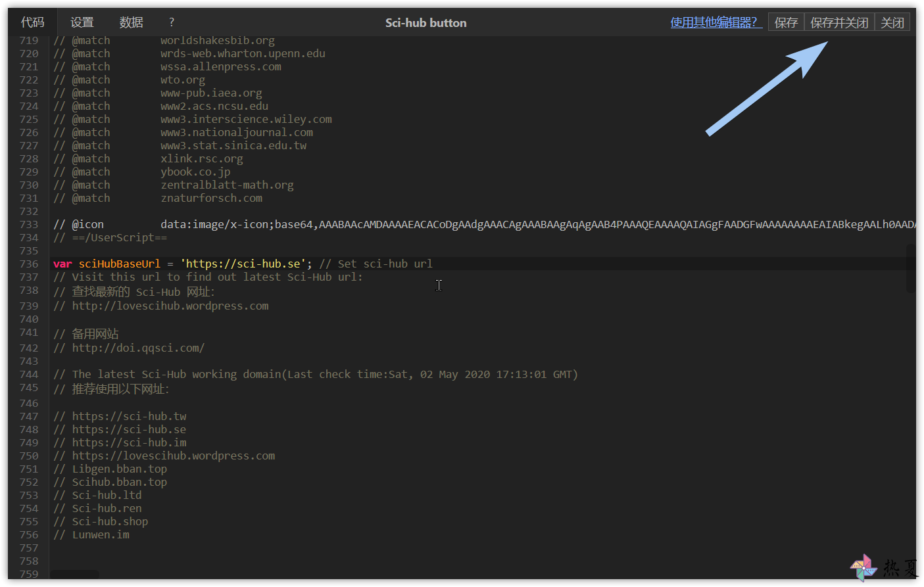The width and height of the screenshot is (924, 587).
Task: Click the 备用网站 comment line
Action: pos(86,333)
